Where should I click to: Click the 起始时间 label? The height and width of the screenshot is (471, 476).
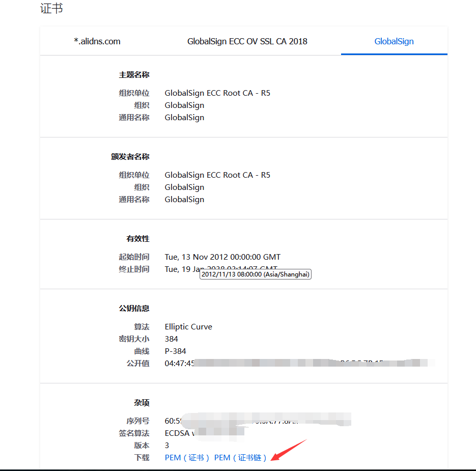[134, 257]
